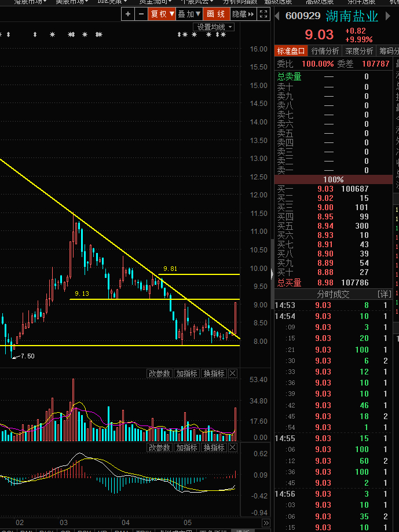Viewport: 399px width, 532px height.
Task: Click 隐藏 to hide the side panel
Action: point(243,14)
